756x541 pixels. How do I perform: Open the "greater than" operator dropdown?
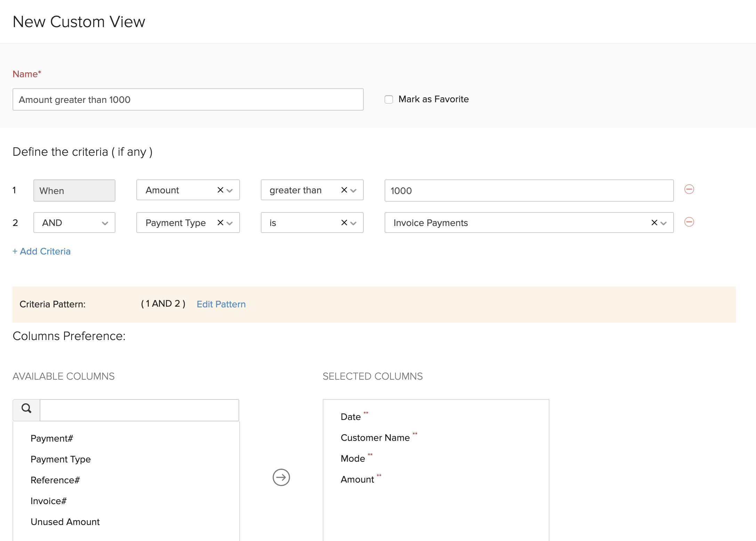[x=353, y=190]
